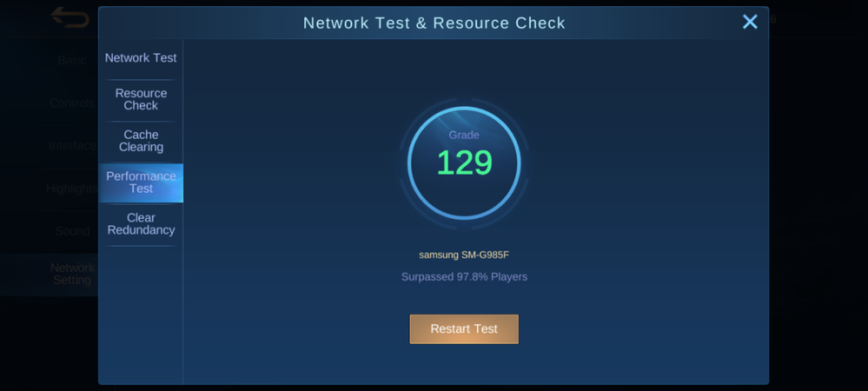Tap the orange back arrow icon

(x=70, y=17)
